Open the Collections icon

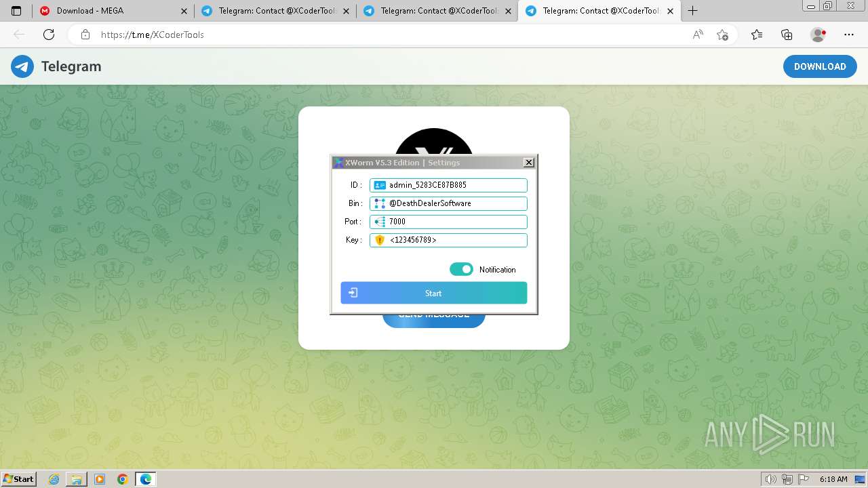point(787,35)
